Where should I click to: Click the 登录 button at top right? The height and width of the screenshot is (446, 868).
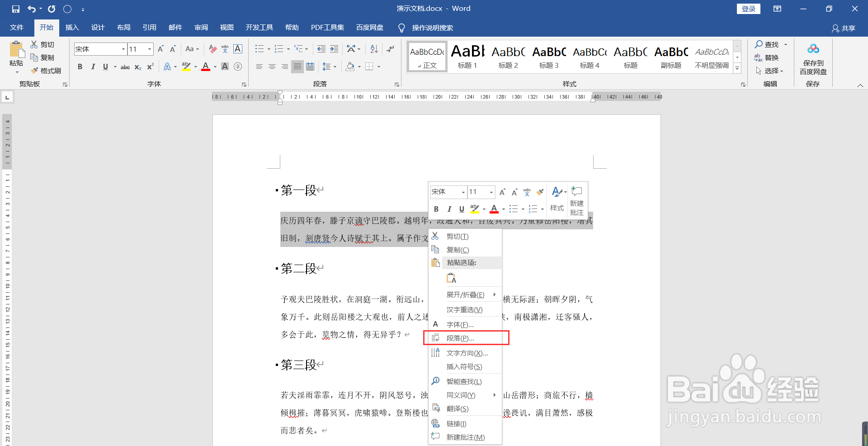tap(748, 9)
